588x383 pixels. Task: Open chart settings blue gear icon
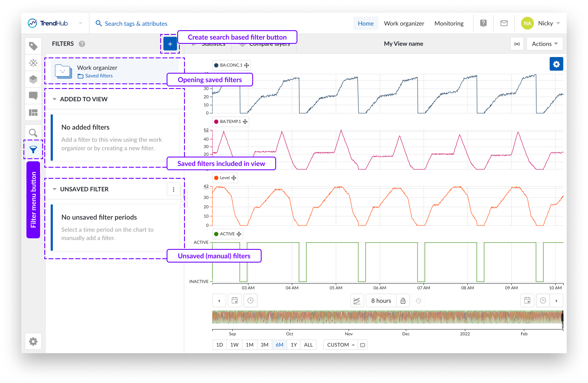pos(556,64)
